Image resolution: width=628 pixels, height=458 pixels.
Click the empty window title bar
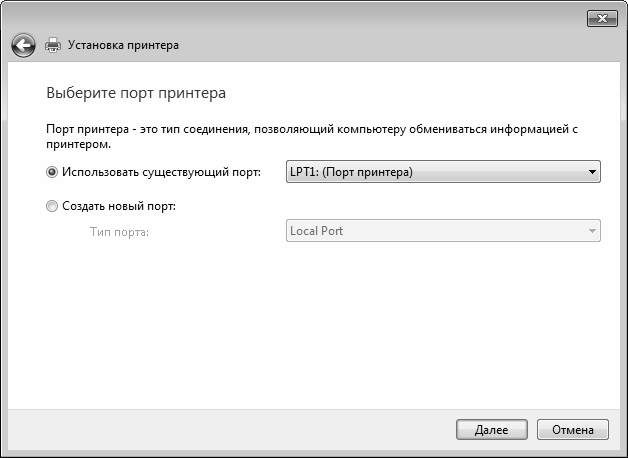[300, 18]
